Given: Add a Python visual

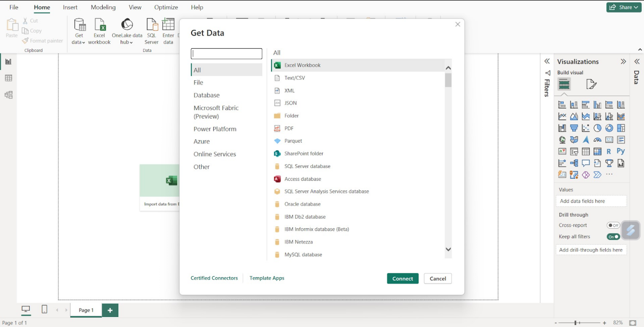Looking at the screenshot, I should pos(621,151).
